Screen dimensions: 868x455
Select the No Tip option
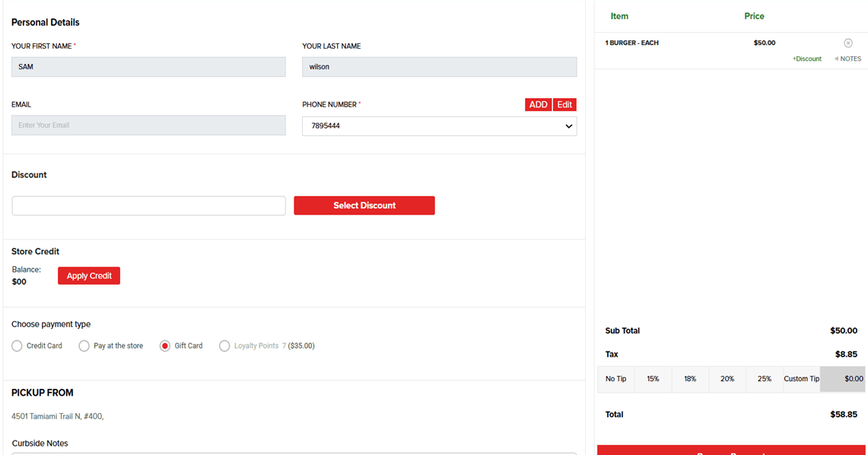(615, 379)
